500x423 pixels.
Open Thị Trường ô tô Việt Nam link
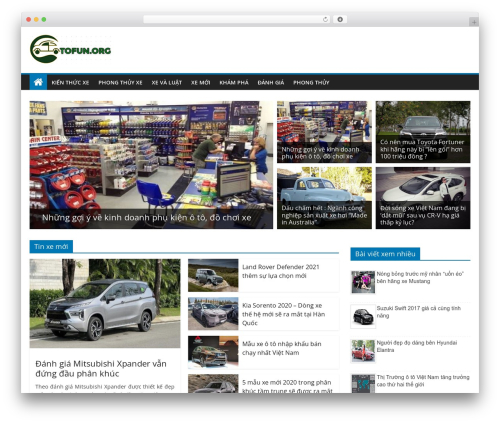click(x=423, y=381)
